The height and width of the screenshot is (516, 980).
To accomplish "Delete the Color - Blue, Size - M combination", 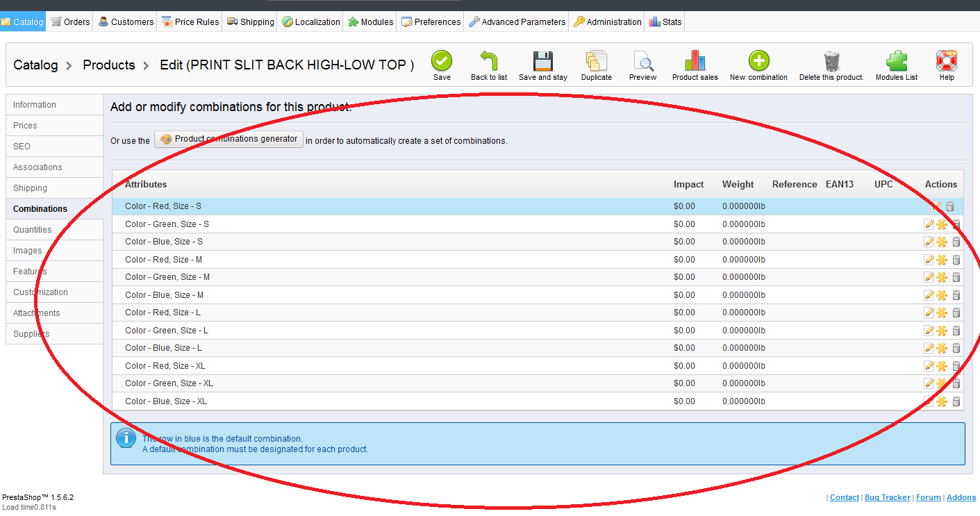I will (x=956, y=295).
